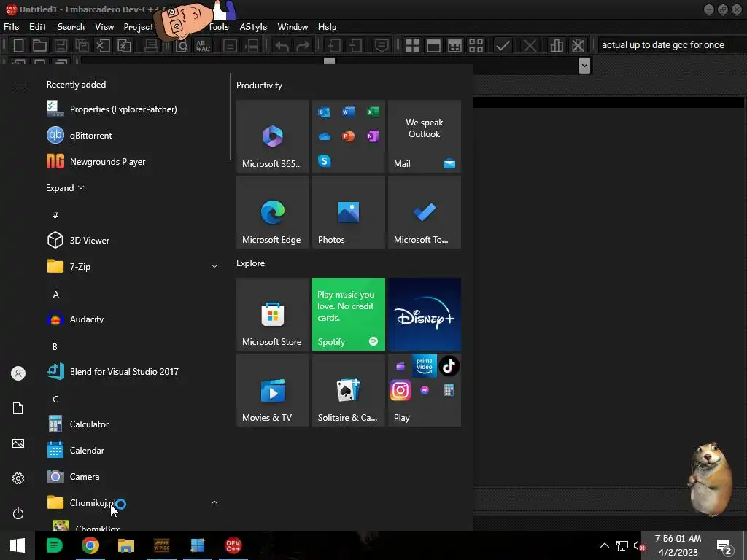Open the Microsoft 365 tile
Screen dimensions: 747x560
click(273, 136)
